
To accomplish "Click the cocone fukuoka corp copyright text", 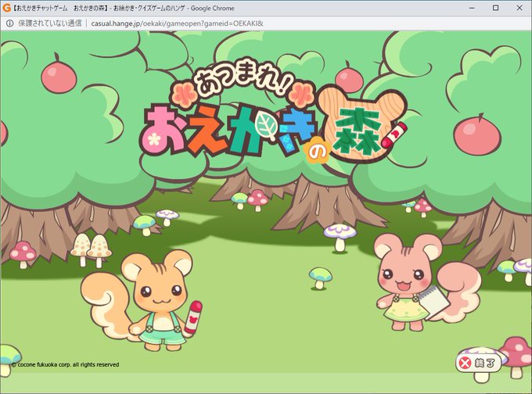I will 65,364.
